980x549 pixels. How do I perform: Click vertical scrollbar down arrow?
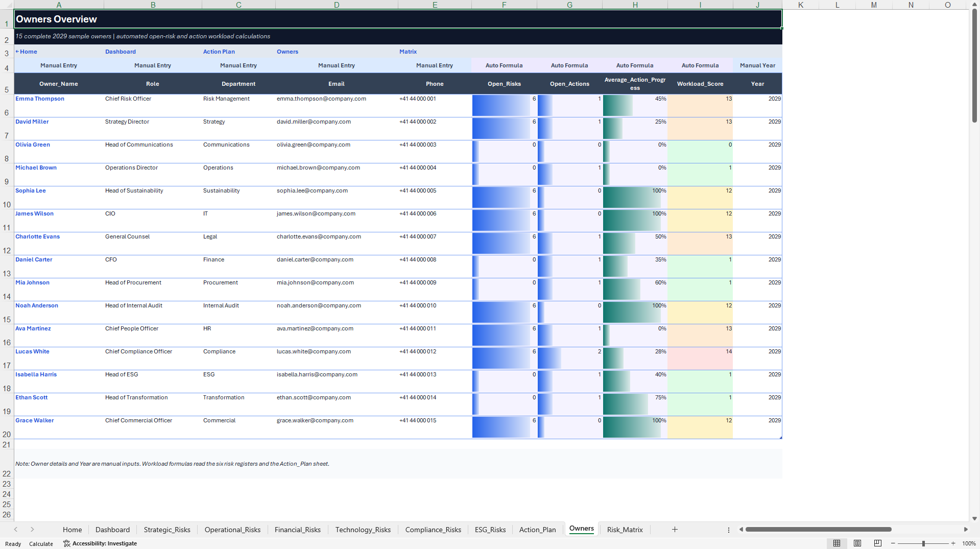pos(974,518)
